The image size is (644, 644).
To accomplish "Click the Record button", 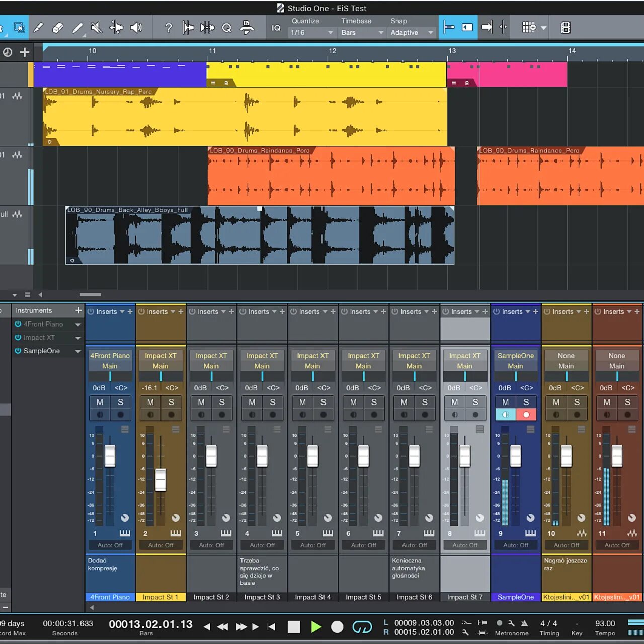I will point(337,627).
